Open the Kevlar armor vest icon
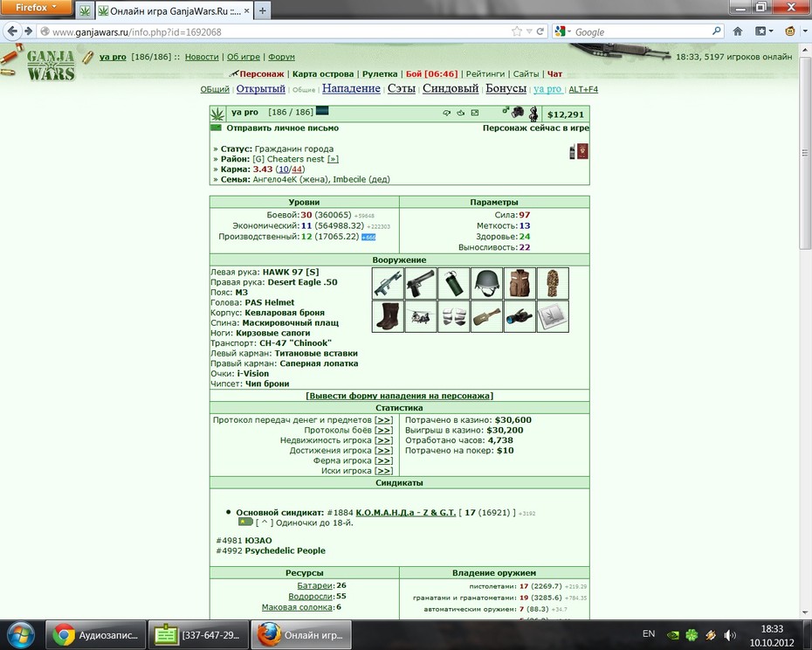Viewport: 812px width, 650px height. tap(520, 284)
